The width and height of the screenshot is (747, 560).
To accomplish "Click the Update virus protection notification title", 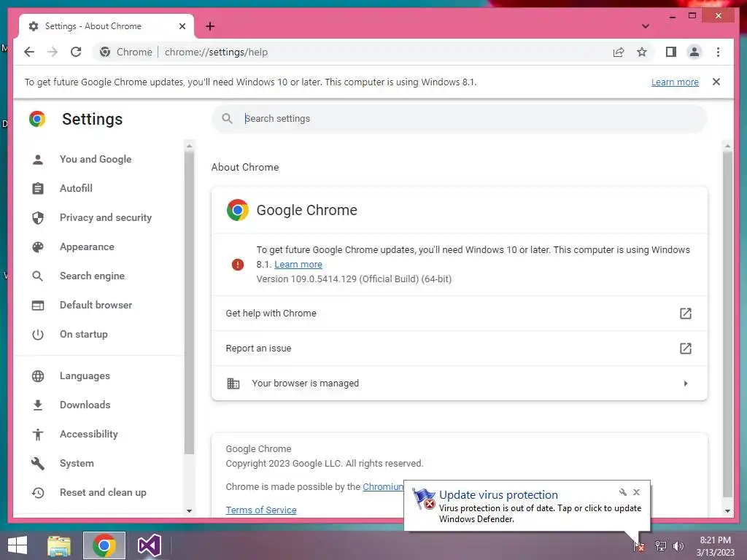I will click(498, 495).
